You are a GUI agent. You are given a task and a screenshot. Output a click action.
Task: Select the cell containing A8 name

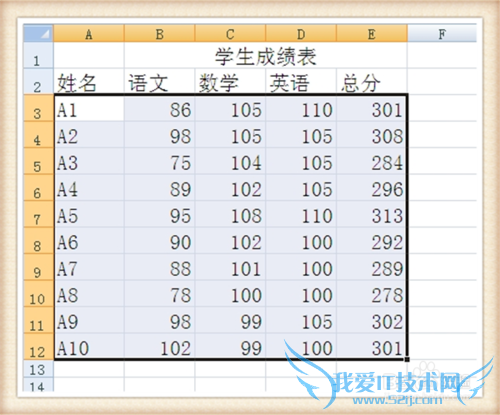coord(89,293)
